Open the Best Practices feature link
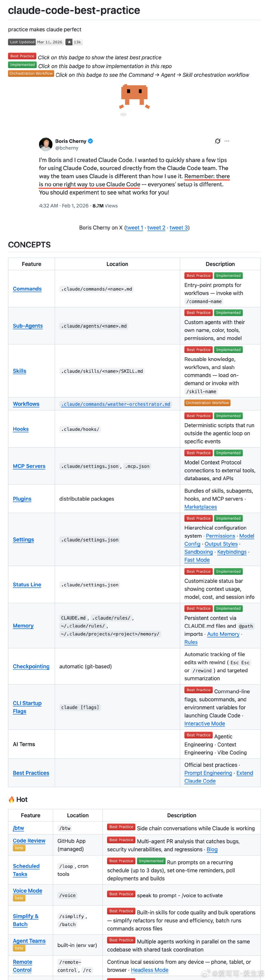This screenshot has width=267, height=980. [31, 773]
